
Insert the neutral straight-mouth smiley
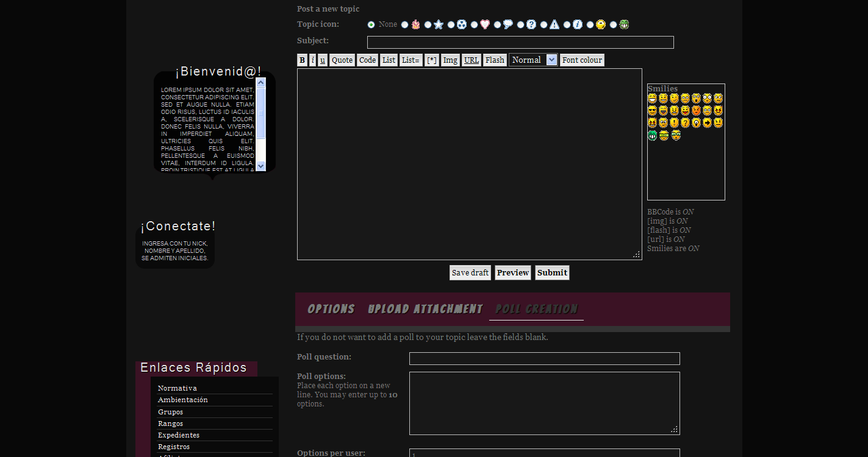[718, 122]
